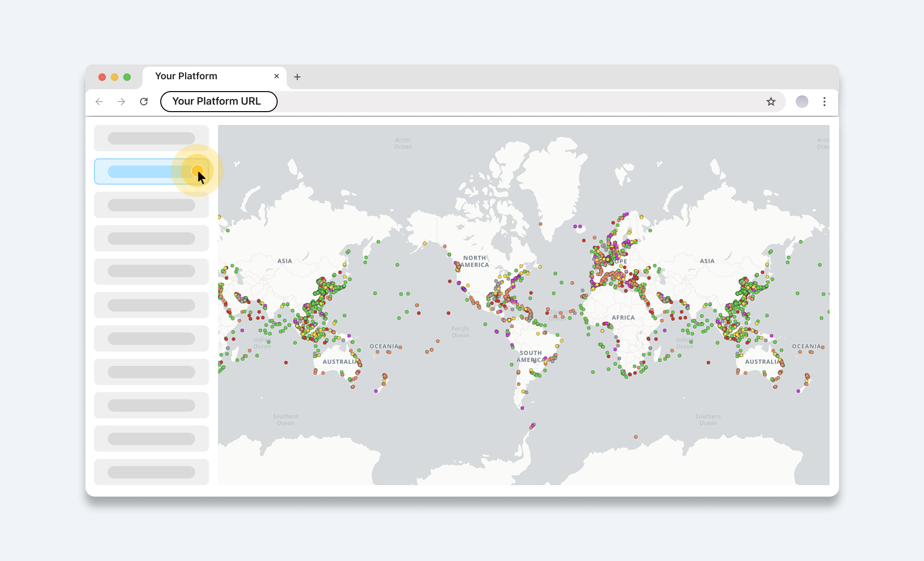Click the third sidebar placeholder item
Image resolution: width=924 pixels, height=561 pixels.
click(151, 205)
